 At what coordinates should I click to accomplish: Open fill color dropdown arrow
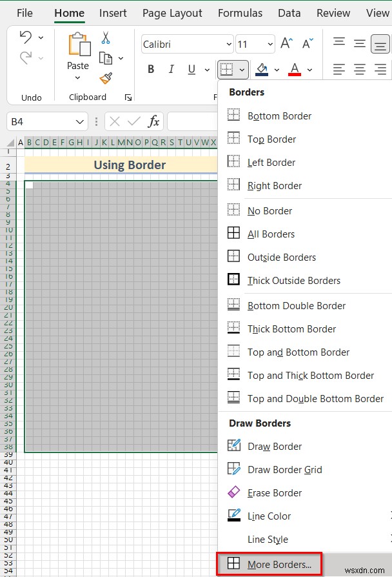[277, 70]
